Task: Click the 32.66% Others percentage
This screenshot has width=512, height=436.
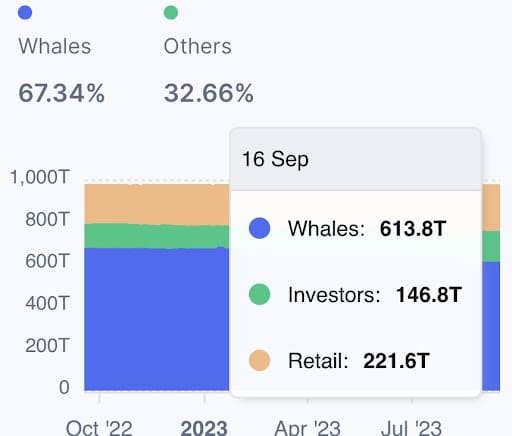Action: [209, 93]
